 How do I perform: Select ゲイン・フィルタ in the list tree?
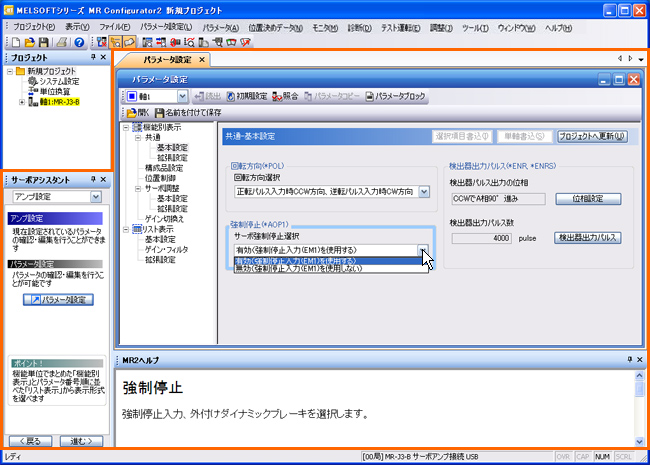165,249
